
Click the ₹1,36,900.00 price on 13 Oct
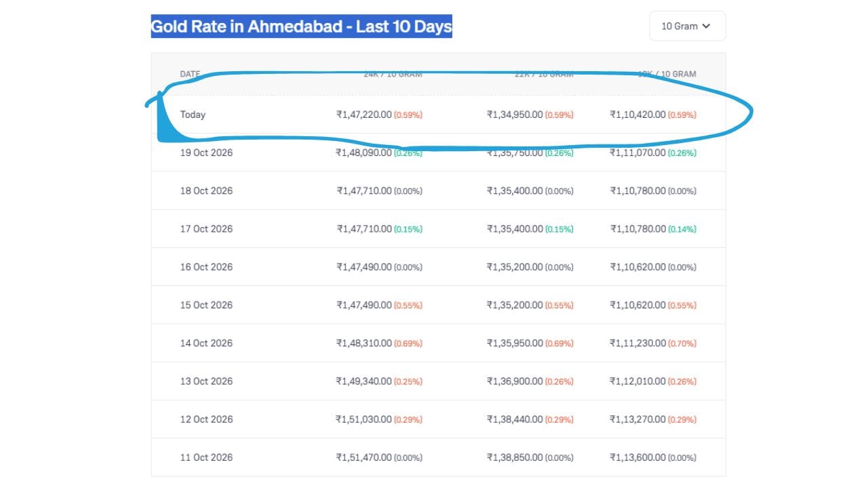tap(515, 381)
